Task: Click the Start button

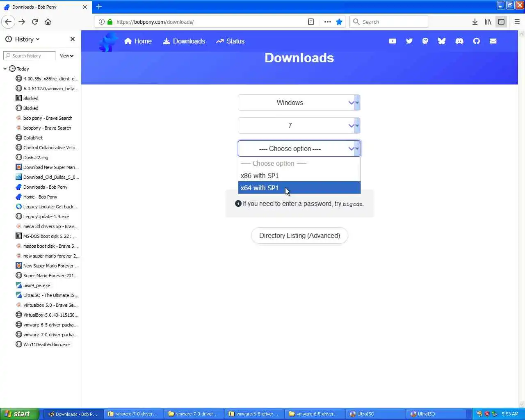Action: (19, 414)
